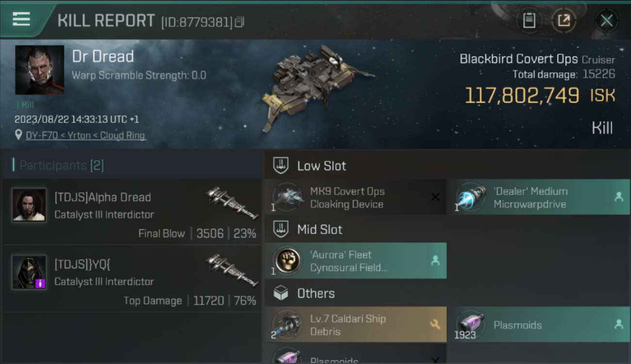Image resolution: width=631 pixels, height=364 pixels.
Task: Click Alpha Dread's Catalyst III ship icon
Action: pos(232,202)
